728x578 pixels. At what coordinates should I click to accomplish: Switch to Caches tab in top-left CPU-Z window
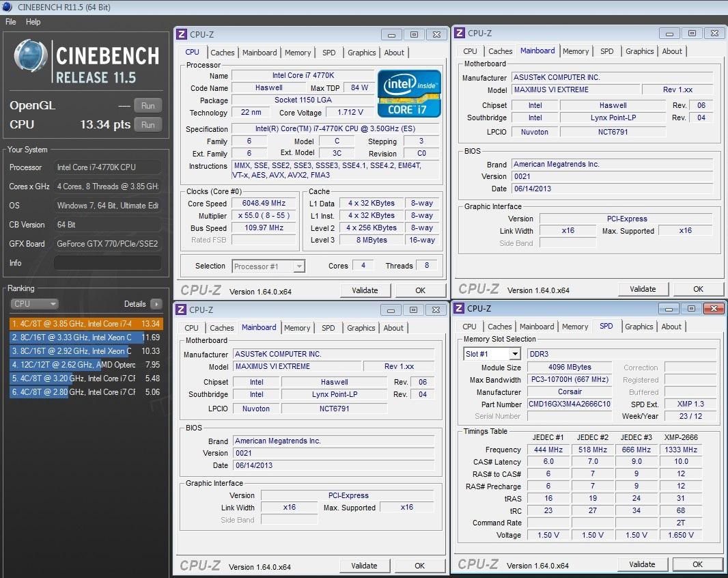(x=222, y=53)
